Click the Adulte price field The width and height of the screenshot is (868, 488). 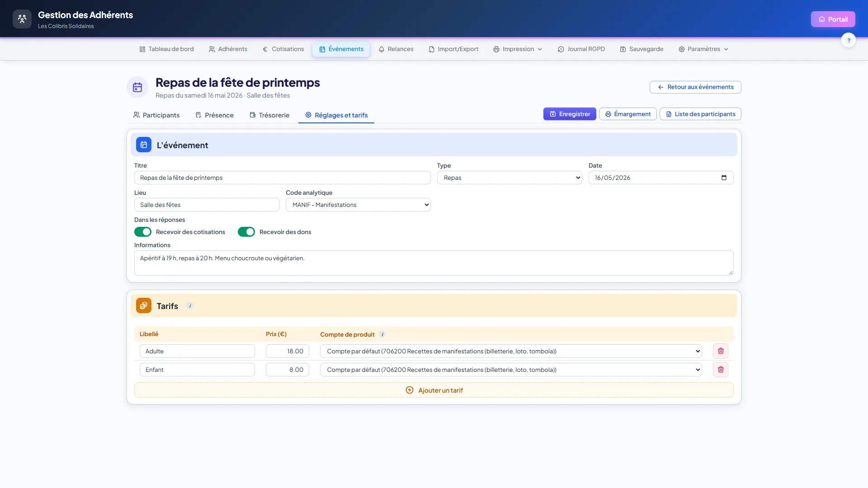click(288, 351)
